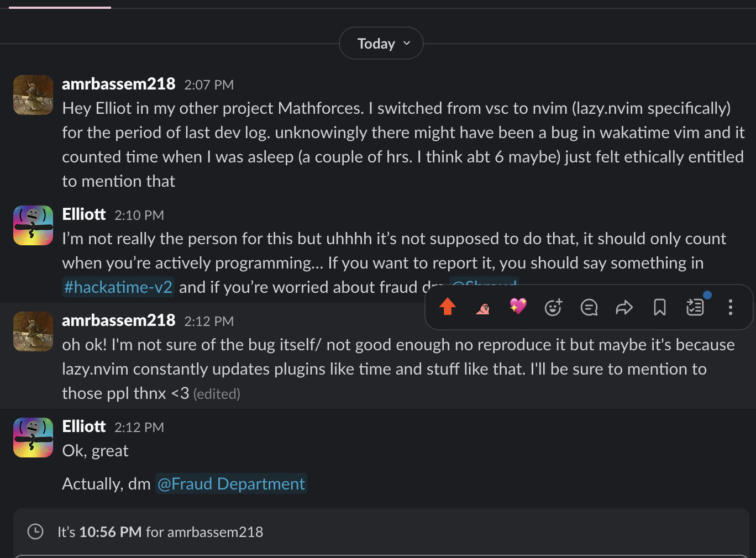
Task: React with the pink parrot emoji
Action: point(483,307)
